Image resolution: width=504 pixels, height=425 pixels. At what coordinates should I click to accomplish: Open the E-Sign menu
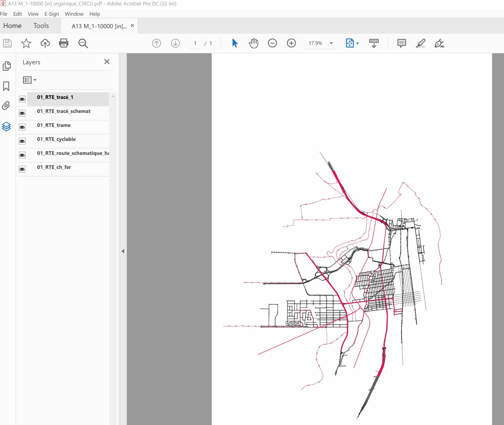(52, 14)
